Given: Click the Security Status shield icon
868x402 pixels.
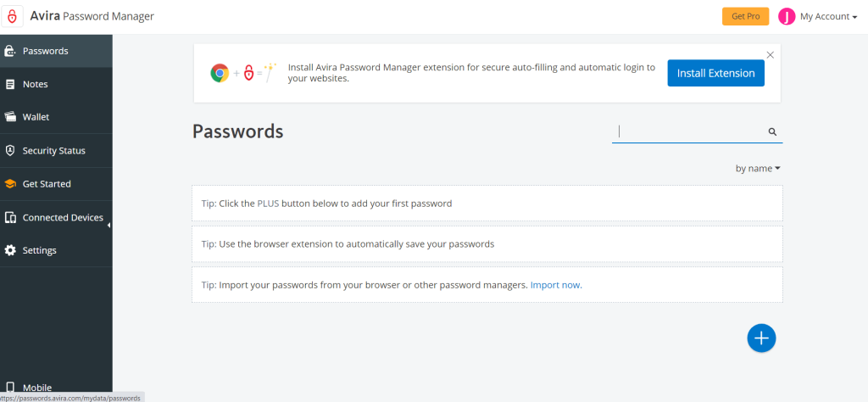Looking at the screenshot, I should click(x=9, y=151).
